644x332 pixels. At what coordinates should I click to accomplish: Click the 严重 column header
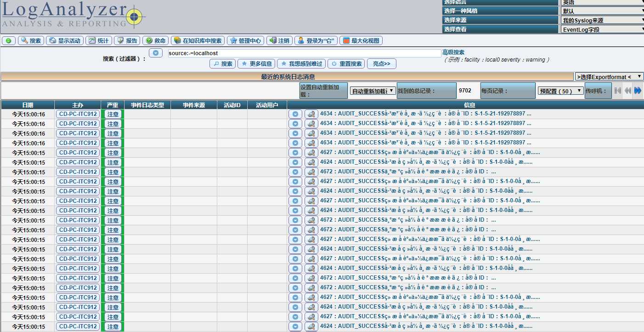[113, 105]
